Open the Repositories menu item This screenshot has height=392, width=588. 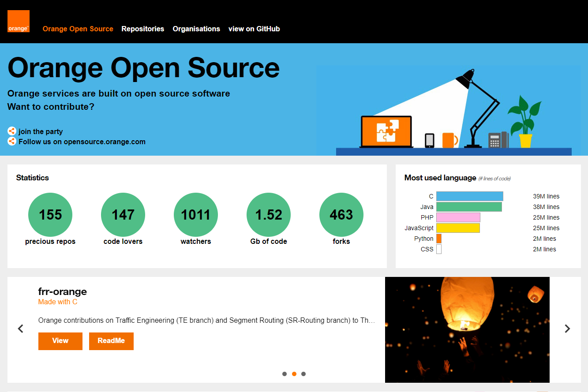click(x=142, y=29)
